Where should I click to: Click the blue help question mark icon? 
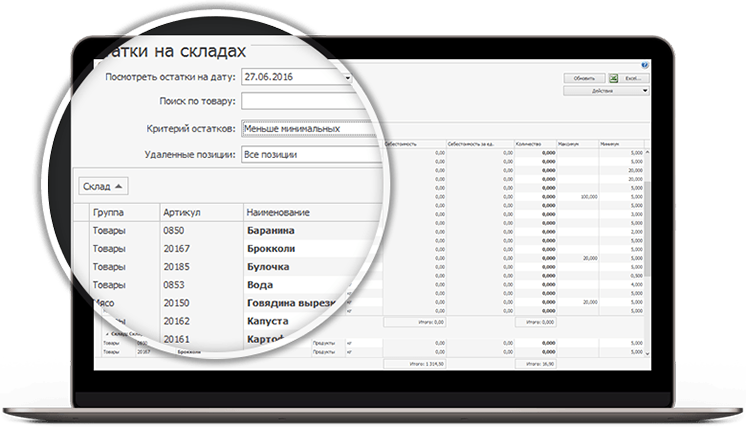pyautogui.click(x=646, y=65)
